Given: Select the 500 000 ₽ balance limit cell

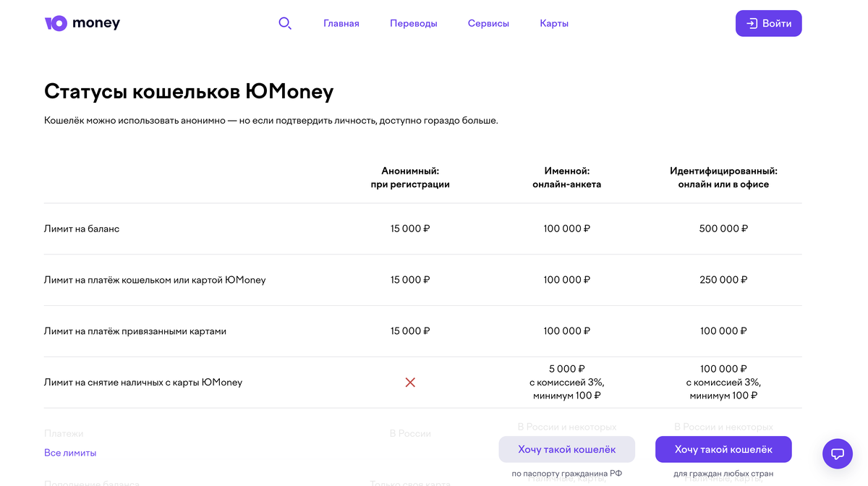Looking at the screenshot, I should tap(723, 228).
